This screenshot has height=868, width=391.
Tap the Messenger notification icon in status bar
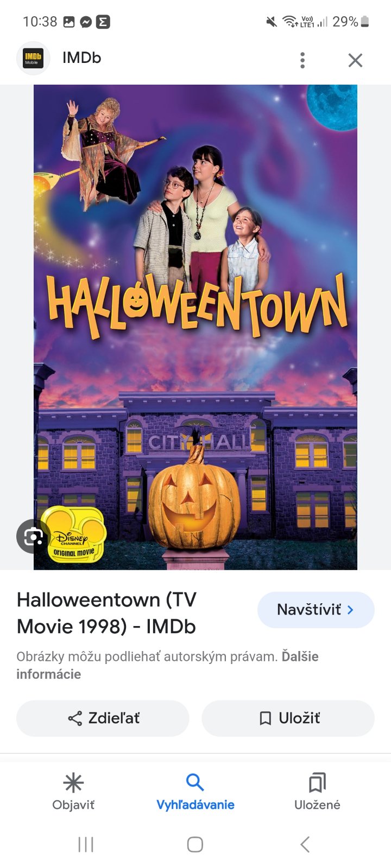click(x=85, y=22)
